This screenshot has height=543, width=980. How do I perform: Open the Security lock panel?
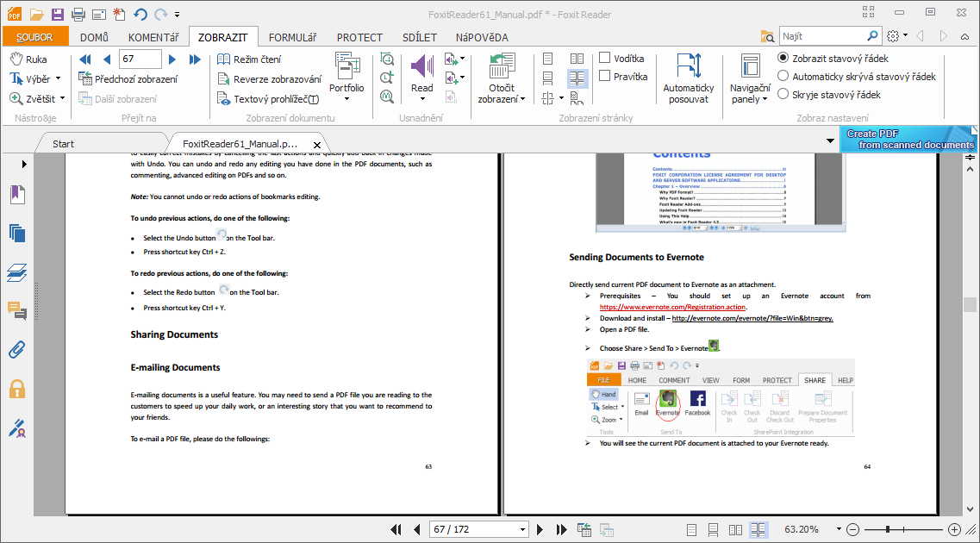click(x=17, y=389)
